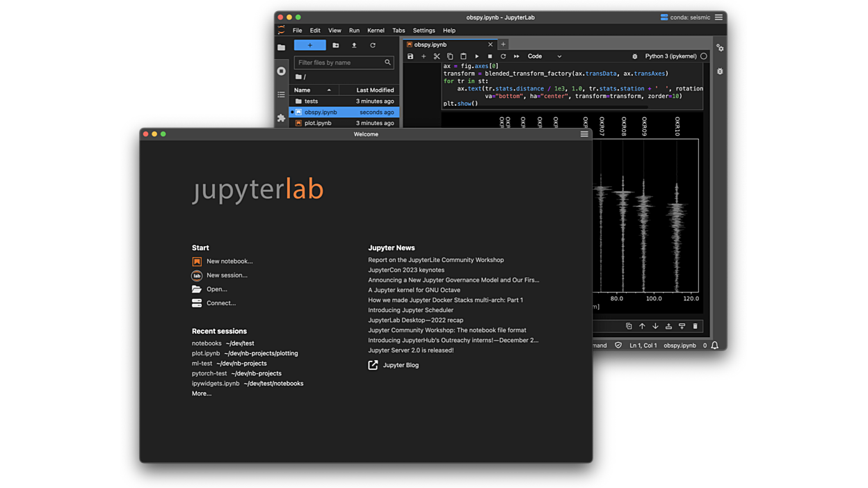The width and height of the screenshot is (868, 488).
Task: Toggle the file browser sidebar
Action: click(x=281, y=47)
